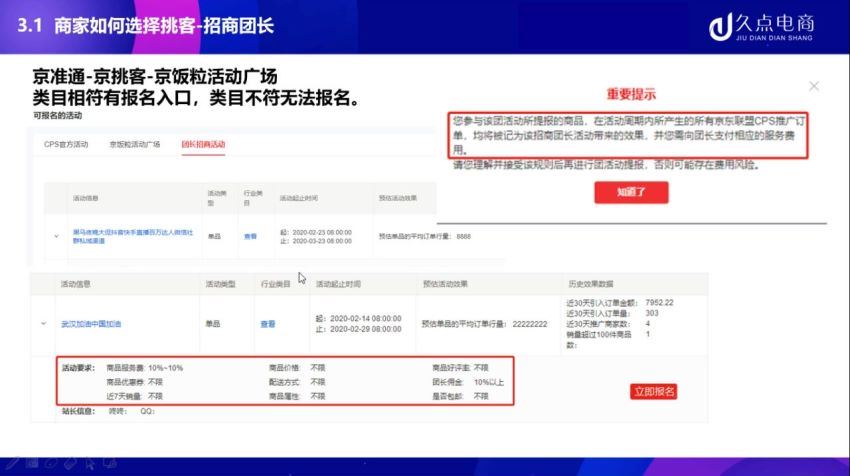The image size is (850, 476).
Task: Click the 行业类目 header in lower table
Action: coord(275,284)
